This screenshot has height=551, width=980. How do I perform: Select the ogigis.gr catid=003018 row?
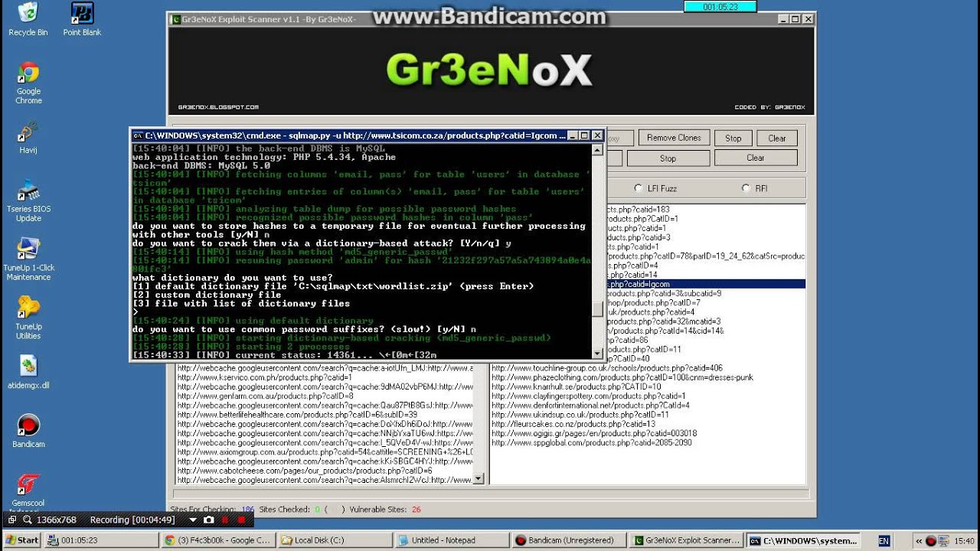(x=594, y=433)
